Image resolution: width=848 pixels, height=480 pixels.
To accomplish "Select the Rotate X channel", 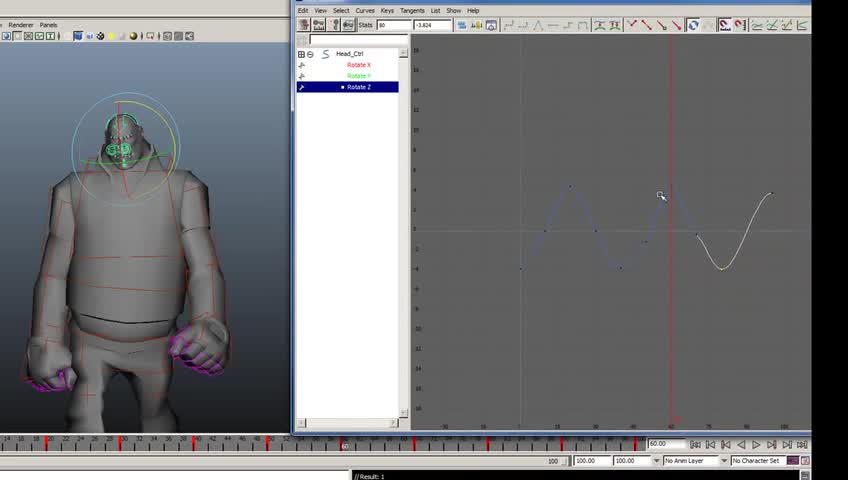I will coord(358,65).
